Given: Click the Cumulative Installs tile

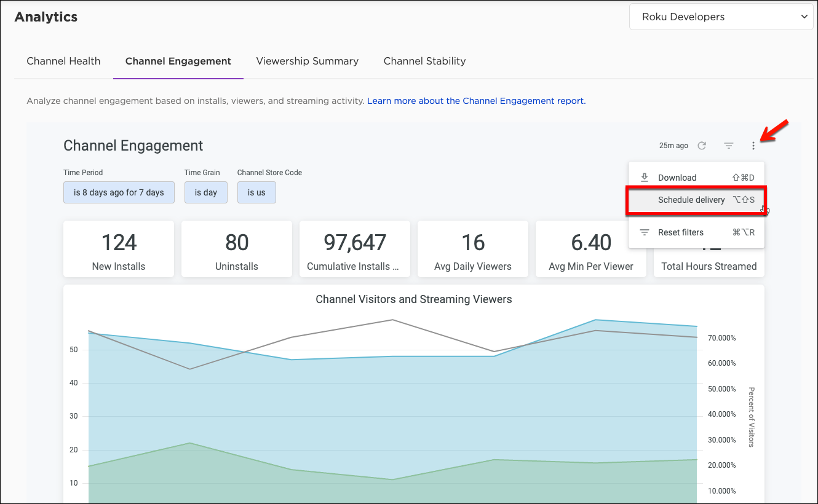Looking at the screenshot, I should pyautogui.click(x=355, y=250).
